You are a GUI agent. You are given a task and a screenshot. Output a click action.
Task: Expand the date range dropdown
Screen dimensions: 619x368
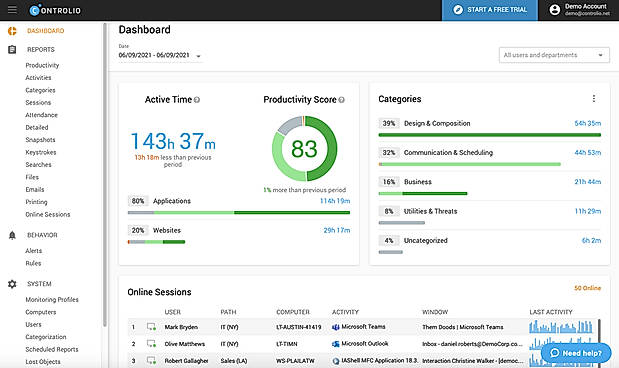tap(199, 56)
